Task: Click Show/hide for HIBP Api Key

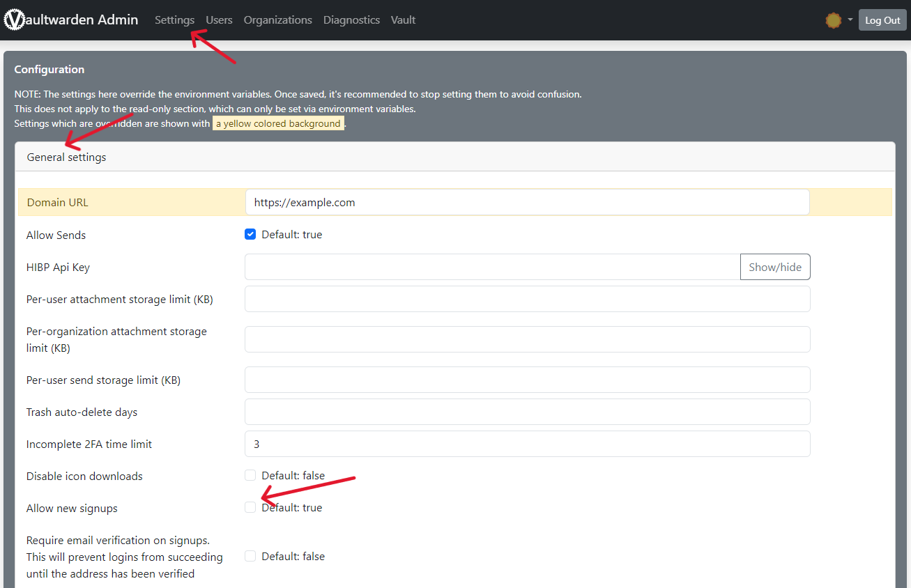Action: 775,267
